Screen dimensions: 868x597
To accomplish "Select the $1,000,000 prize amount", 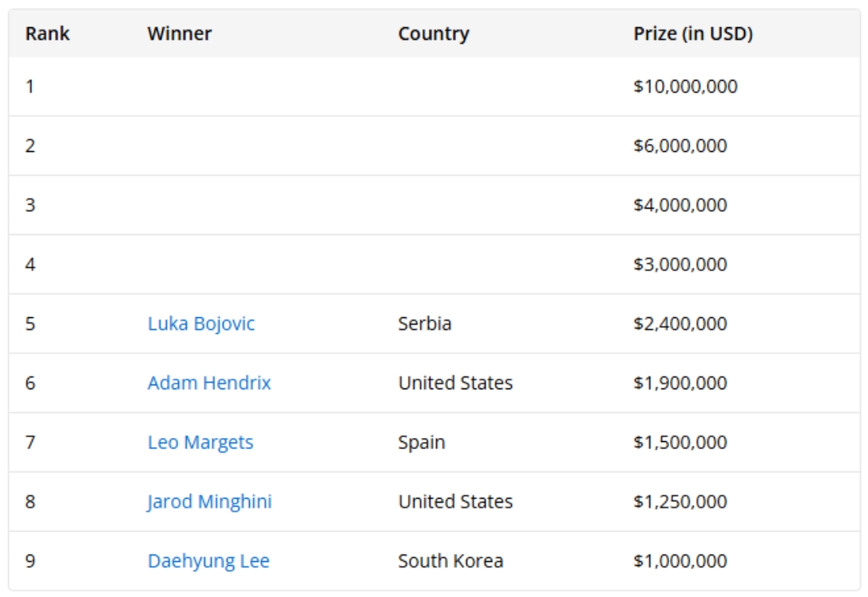I will click(x=680, y=561).
